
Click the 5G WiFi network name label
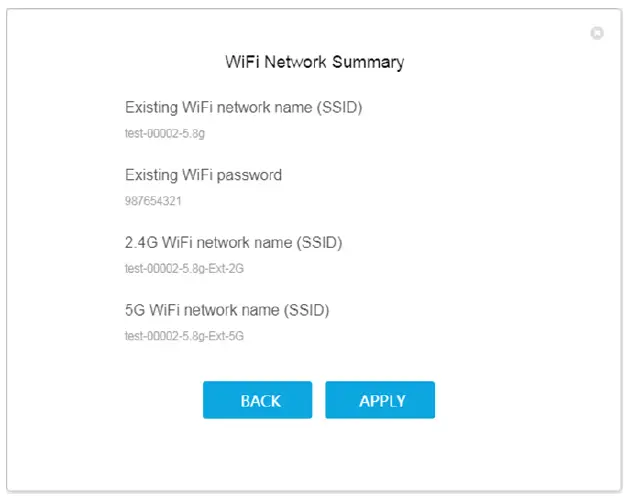coord(227,310)
